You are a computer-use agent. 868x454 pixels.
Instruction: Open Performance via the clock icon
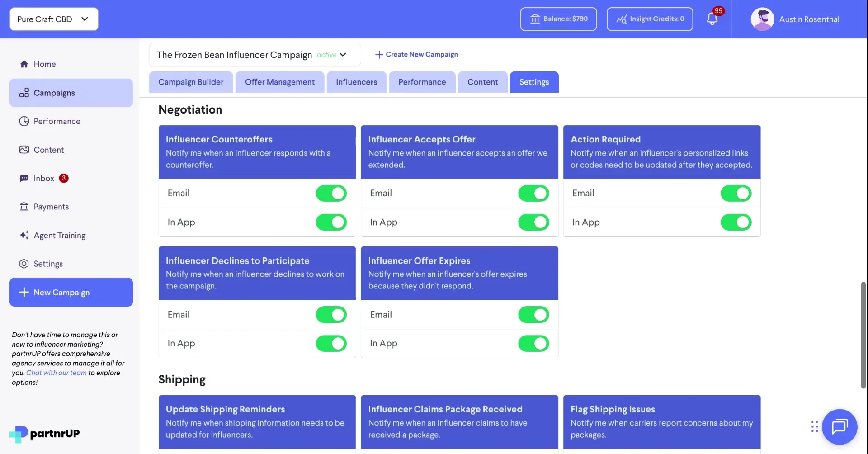click(24, 121)
